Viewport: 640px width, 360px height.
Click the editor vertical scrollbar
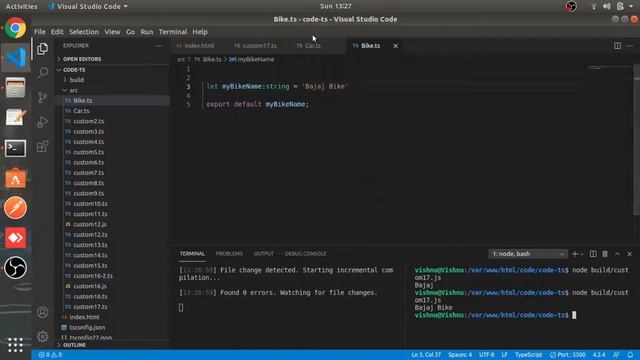click(636, 139)
